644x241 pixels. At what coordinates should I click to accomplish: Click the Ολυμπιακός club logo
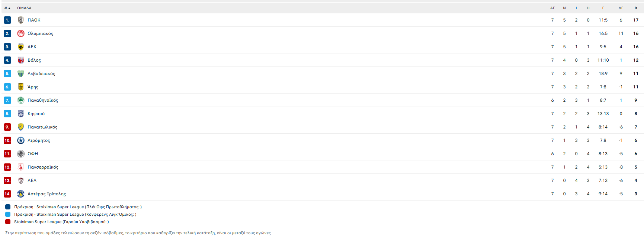click(x=21, y=33)
